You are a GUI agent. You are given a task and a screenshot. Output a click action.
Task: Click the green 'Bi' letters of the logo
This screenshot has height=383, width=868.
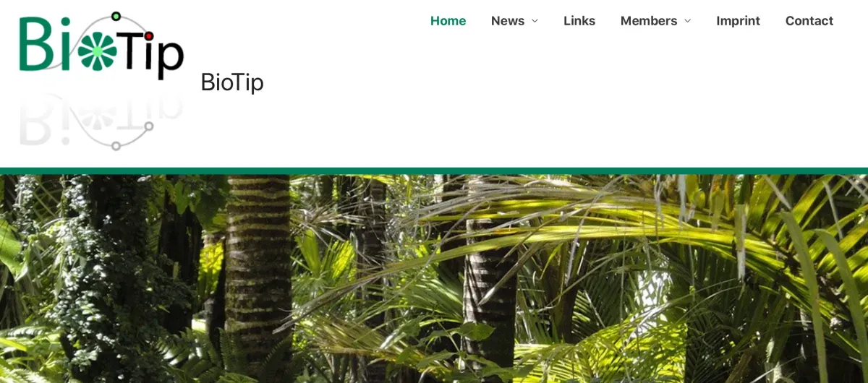(46, 43)
